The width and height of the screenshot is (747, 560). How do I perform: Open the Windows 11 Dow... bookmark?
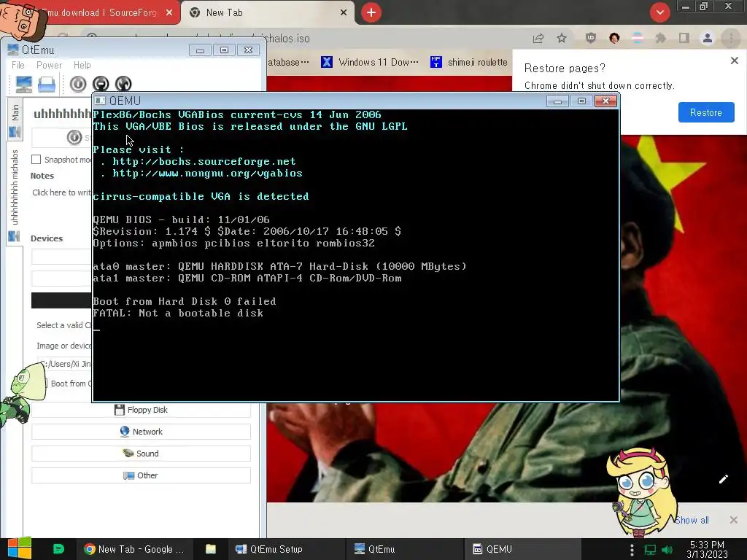[370, 63]
